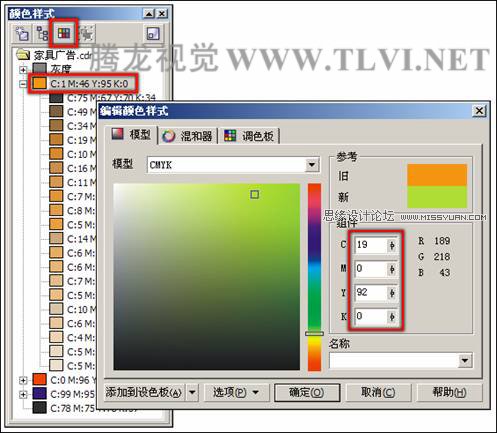Switch to the 混和器 tab
Screen dimensions: 497x433
pyautogui.click(x=188, y=136)
